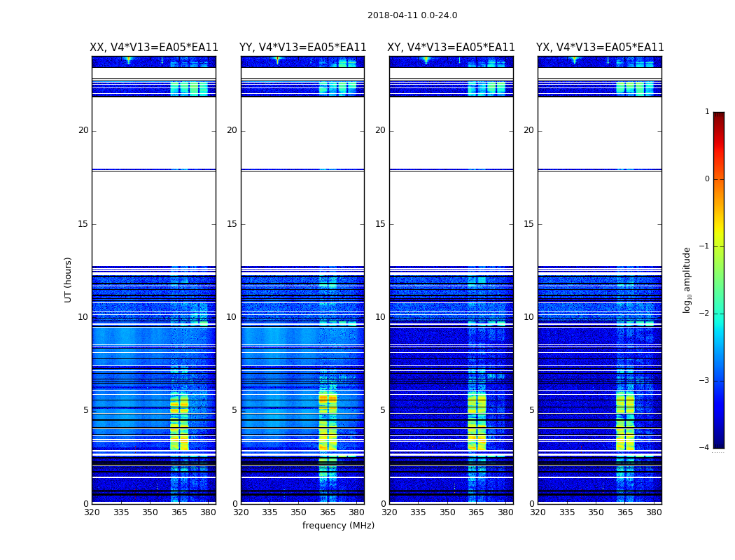Select the XY subplot title
The image size is (735, 560).
pyautogui.click(x=451, y=48)
